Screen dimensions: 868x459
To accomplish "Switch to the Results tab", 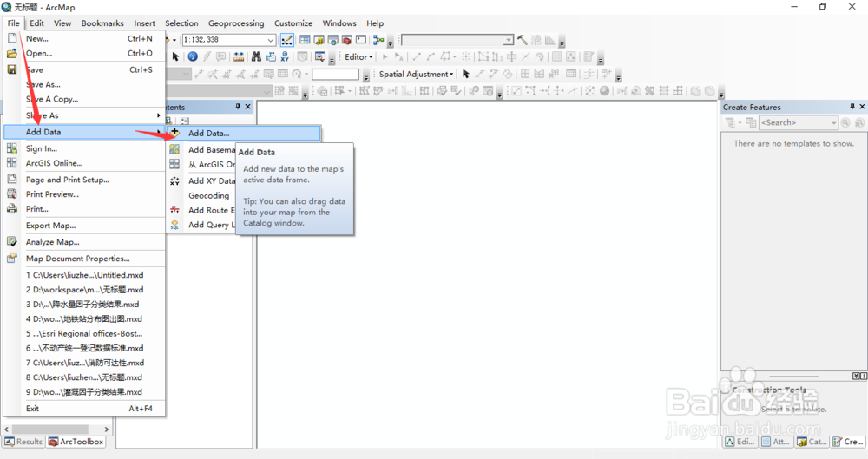I will [x=23, y=442].
